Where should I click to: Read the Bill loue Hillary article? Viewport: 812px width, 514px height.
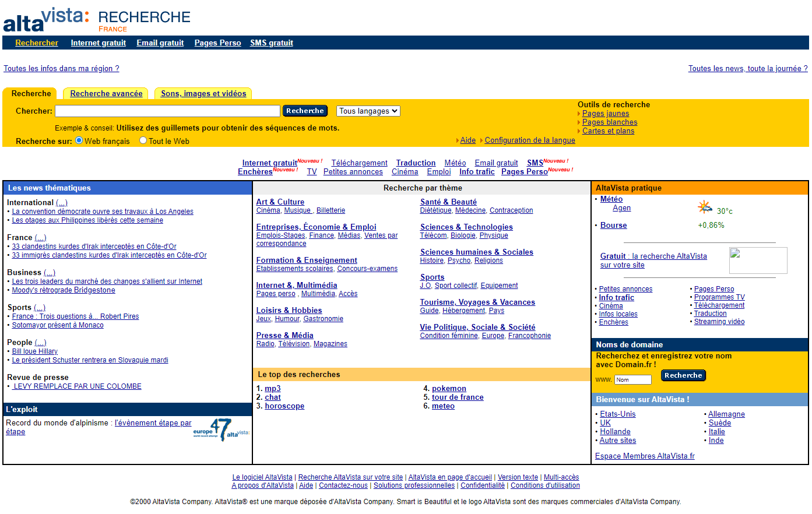pos(35,351)
